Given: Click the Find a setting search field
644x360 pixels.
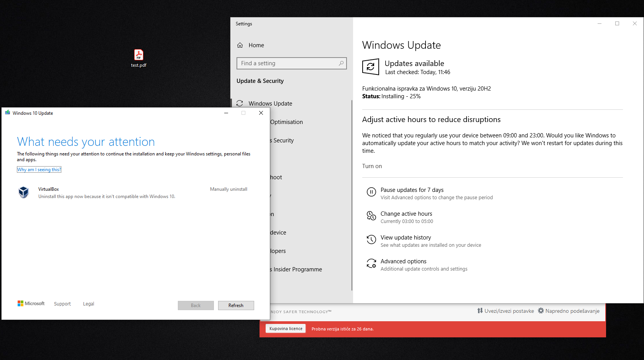Looking at the screenshot, I should (292, 63).
